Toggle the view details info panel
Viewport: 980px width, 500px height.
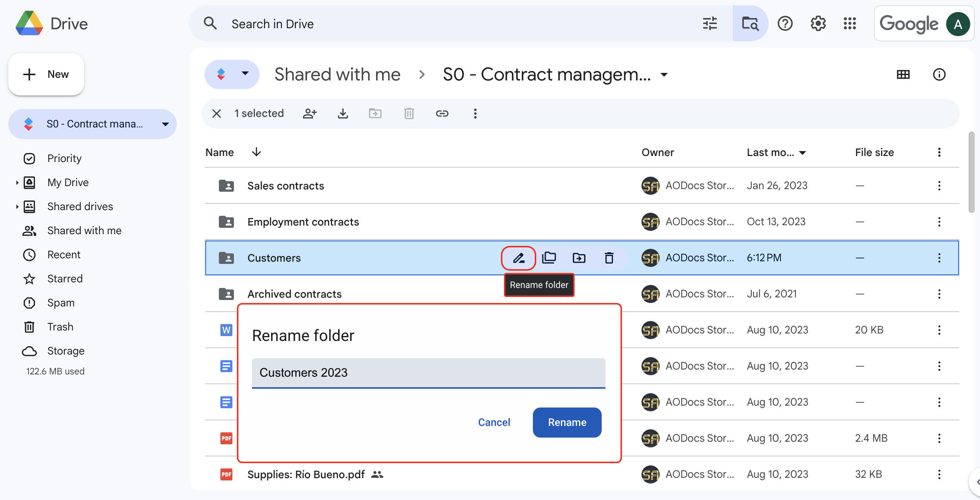[939, 74]
